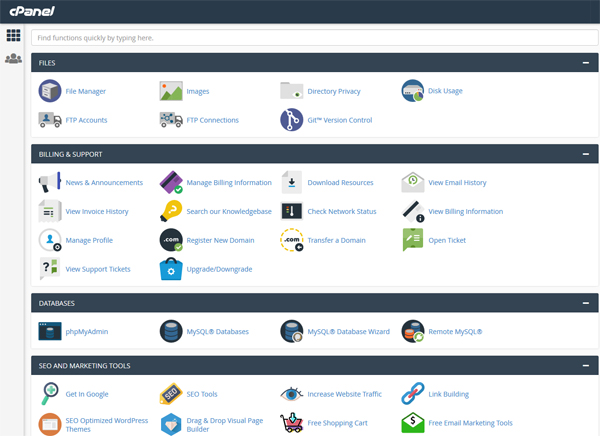Click the Images icon
Screen dimensions: 600x436
[171, 91]
